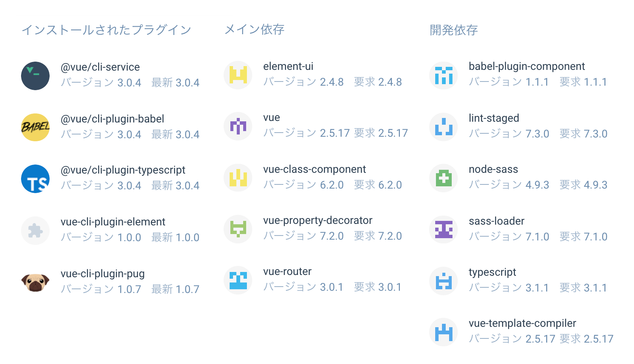This screenshot has width=634, height=364.
Task: Click the vue-template-compiler avatar icon
Action: [443, 332]
